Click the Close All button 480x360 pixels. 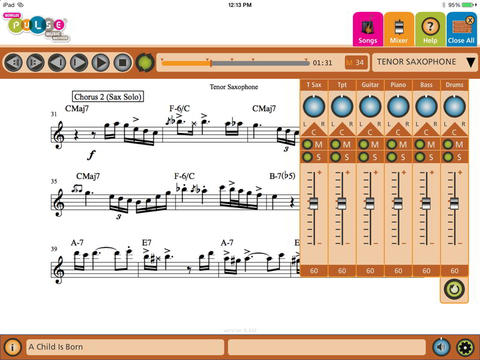pyautogui.click(x=462, y=29)
